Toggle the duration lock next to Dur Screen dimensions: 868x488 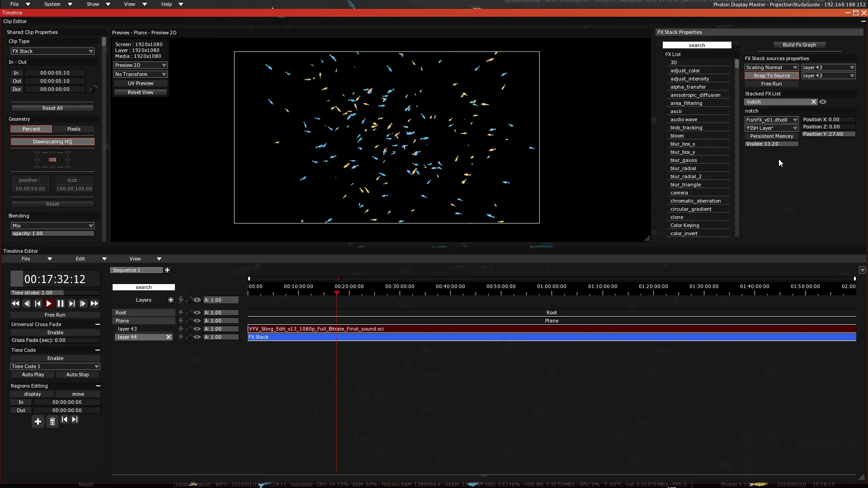pos(93,89)
